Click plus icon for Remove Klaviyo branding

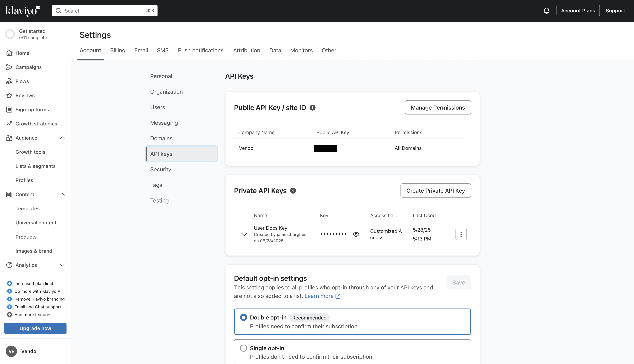point(10,299)
